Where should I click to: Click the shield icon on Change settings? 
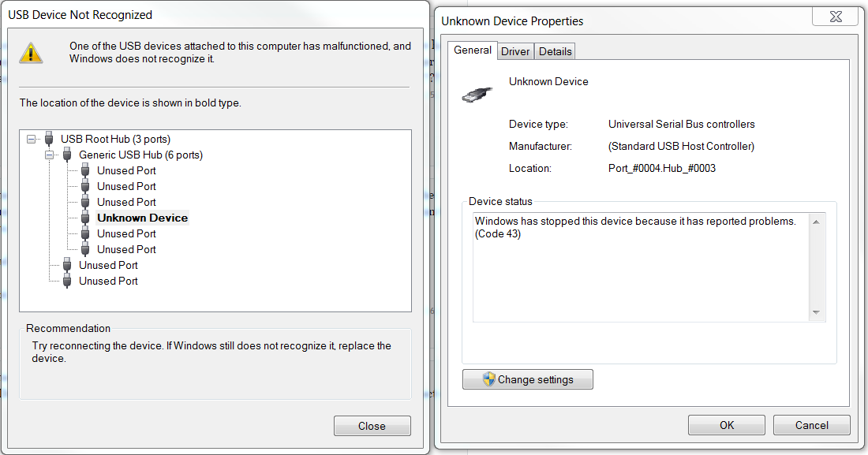click(489, 379)
